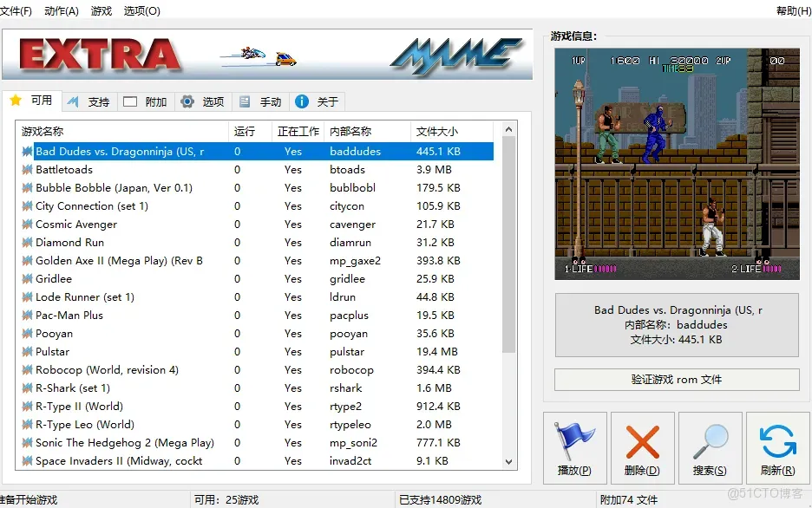This screenshot has height=508, width=812.
Task: Select the Cosmic Avenger name
Action: coord(76,224)
